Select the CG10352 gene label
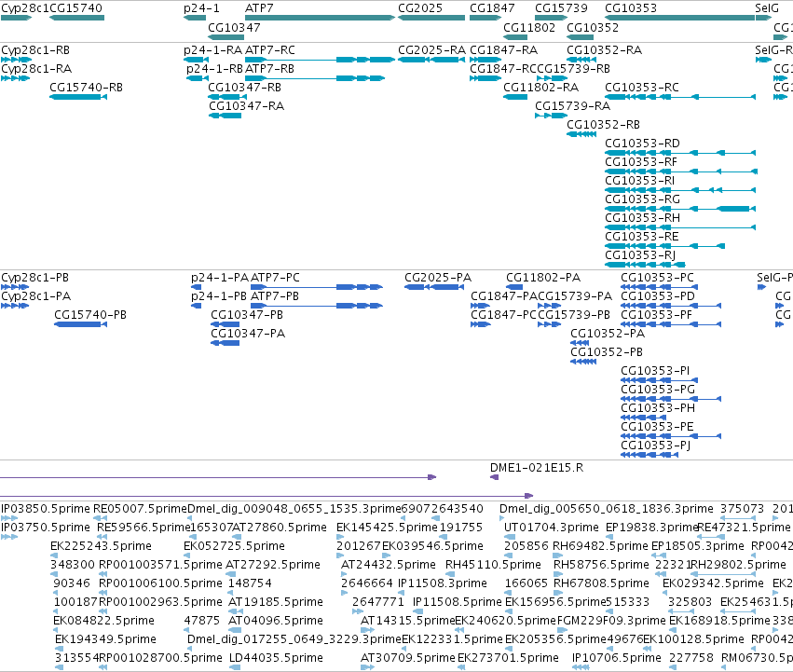 (x=593, y=27)
